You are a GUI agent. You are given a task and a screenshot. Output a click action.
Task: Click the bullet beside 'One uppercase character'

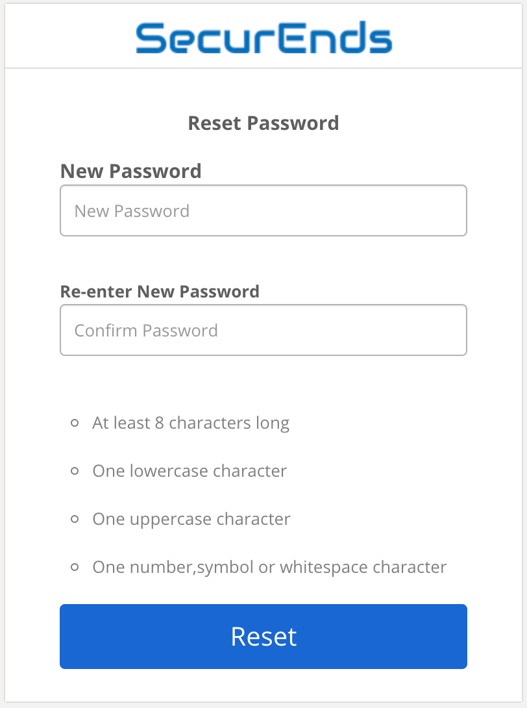pos(75,519)
